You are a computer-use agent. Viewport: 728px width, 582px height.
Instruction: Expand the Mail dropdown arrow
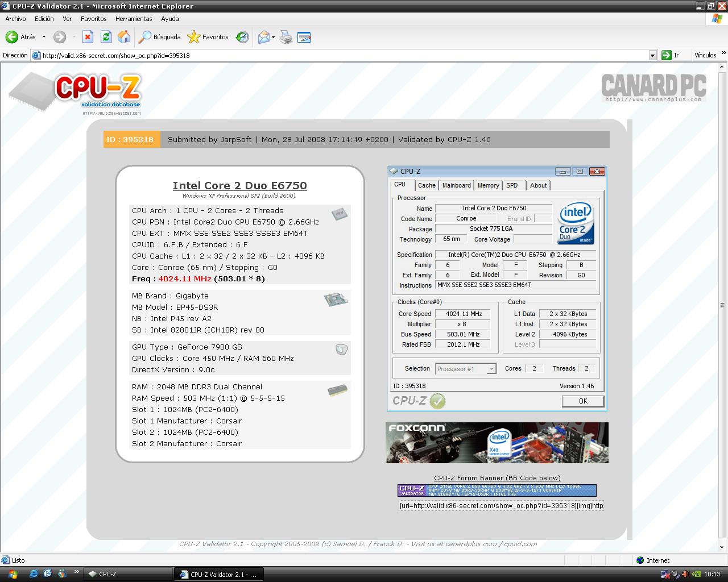point(274,37)
